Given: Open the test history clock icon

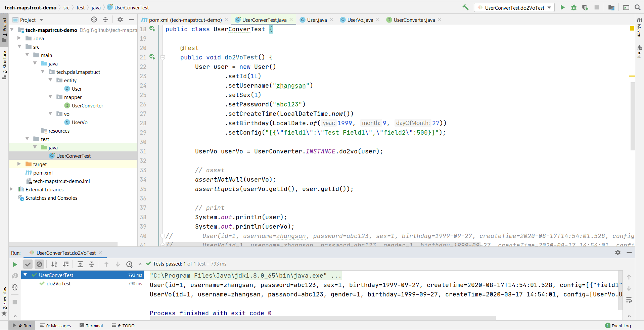Looking at the screenshot, I should (x=129, y=264).
